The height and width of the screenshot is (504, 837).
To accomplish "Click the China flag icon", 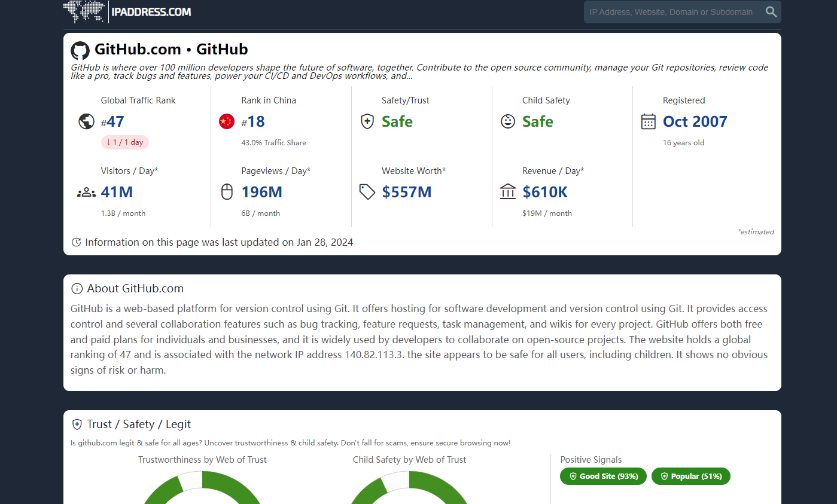I will [x=227, y=121].
